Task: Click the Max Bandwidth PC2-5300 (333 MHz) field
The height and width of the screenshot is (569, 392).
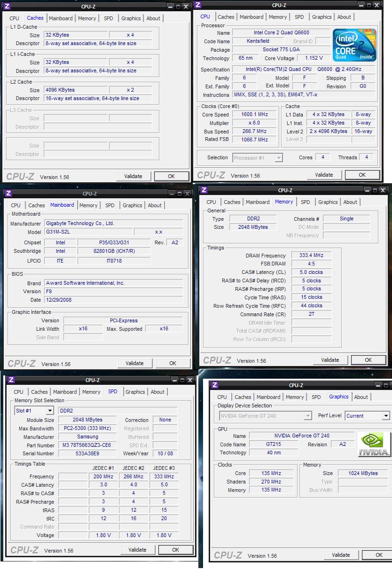Action: [87, 429]
